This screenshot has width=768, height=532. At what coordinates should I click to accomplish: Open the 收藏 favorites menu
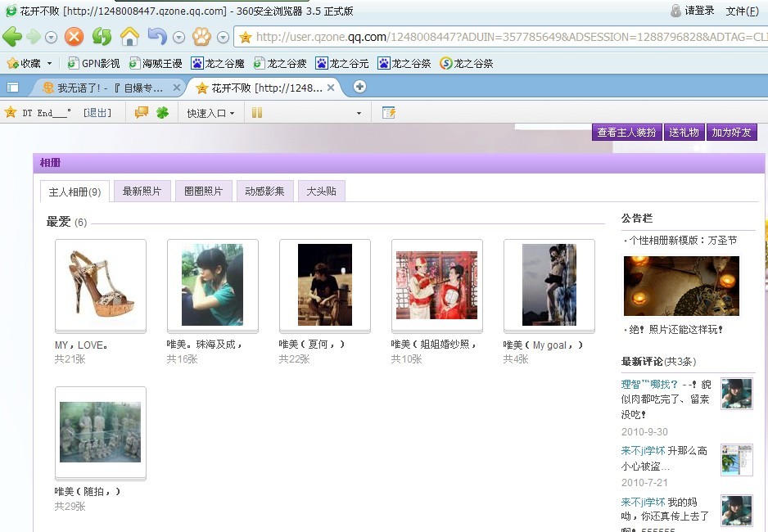(x=29, y=63)
